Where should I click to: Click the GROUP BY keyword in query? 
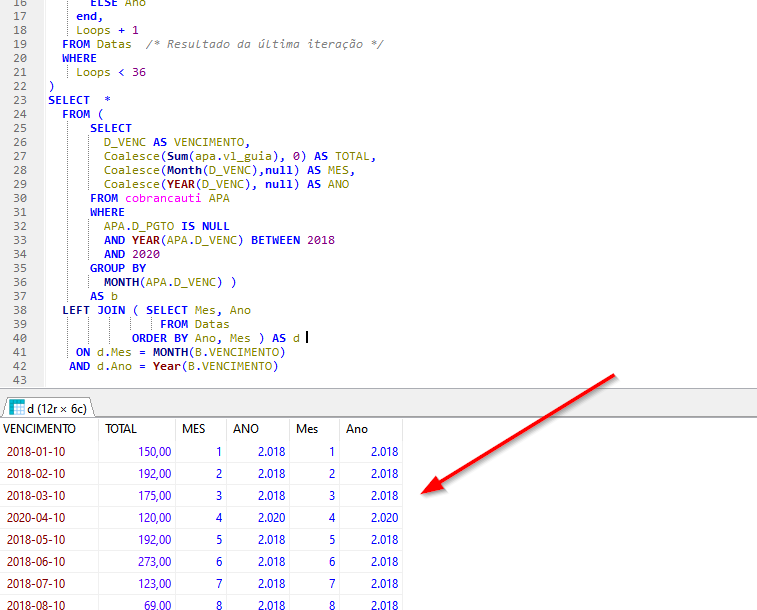click(x=117, y=268)
